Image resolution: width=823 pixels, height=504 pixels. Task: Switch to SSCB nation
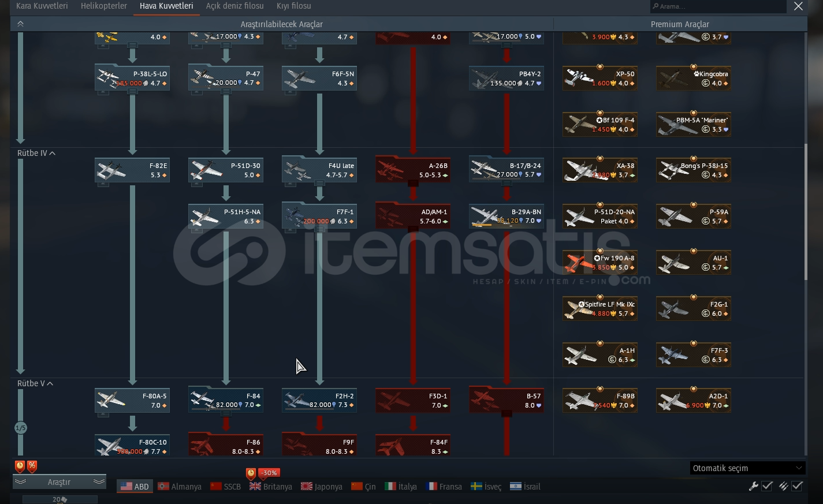coord(226,487)
